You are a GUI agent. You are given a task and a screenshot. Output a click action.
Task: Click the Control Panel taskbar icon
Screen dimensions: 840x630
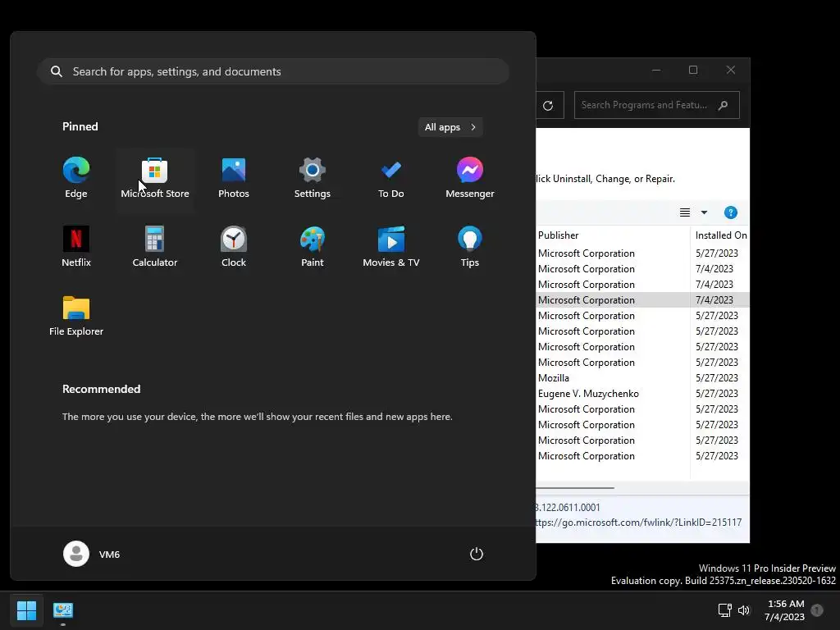tap(62, 610)
